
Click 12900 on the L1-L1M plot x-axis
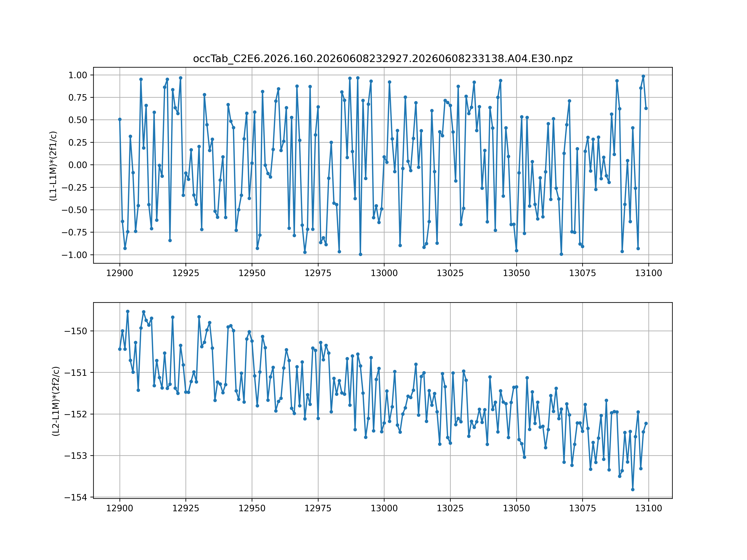120,273
